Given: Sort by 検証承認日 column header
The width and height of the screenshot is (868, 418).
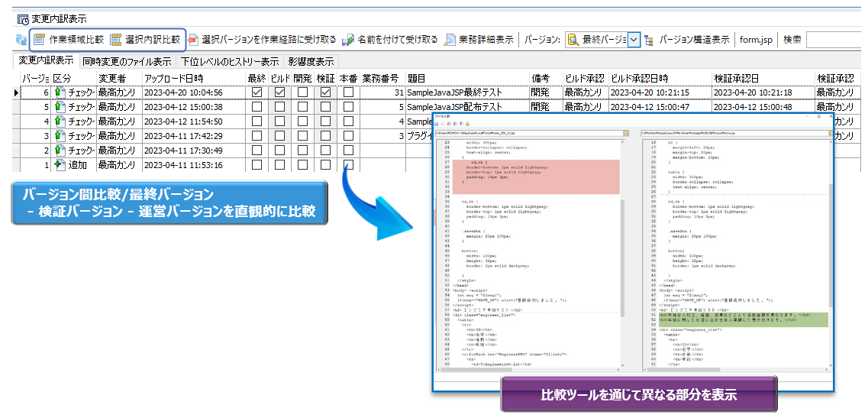Looking at the screenshot, I should point(763,78).
